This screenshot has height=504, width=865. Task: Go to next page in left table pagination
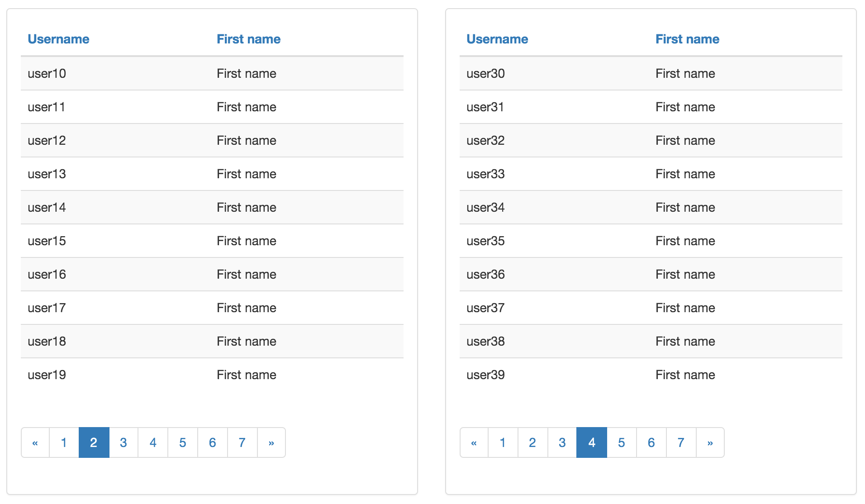pyautogui.click(x=271, y=442)
